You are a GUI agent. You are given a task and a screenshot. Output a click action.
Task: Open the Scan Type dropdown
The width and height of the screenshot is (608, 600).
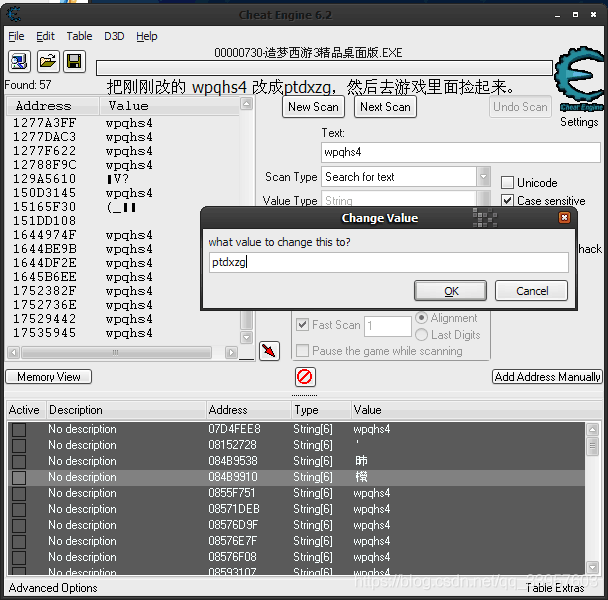tap(483, 177)
